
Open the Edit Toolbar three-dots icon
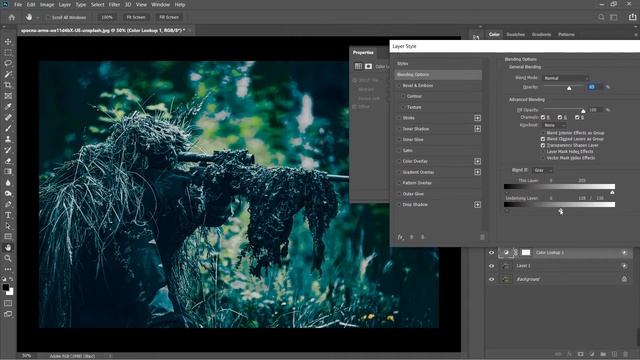click(8, 269)
